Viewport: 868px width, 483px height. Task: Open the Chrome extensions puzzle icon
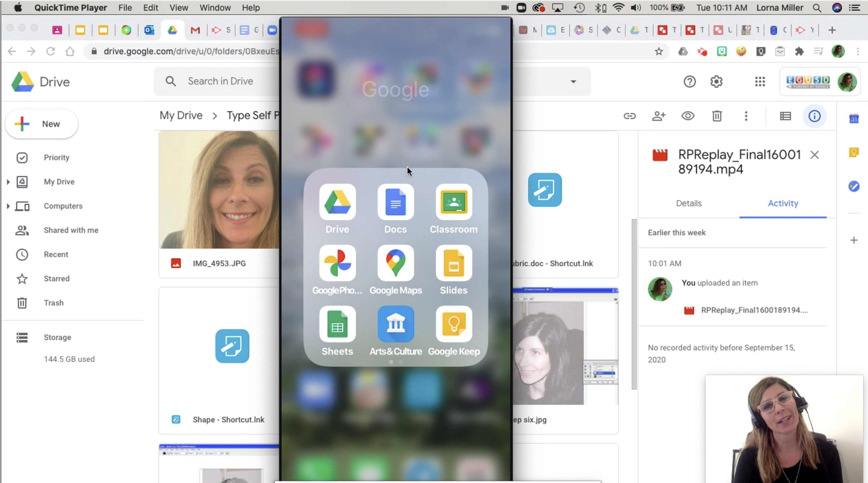(x=799, y=51)
